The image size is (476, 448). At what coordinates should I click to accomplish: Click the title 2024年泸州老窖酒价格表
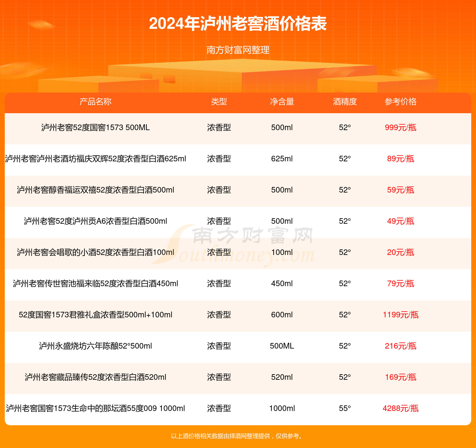click(238, 24)
